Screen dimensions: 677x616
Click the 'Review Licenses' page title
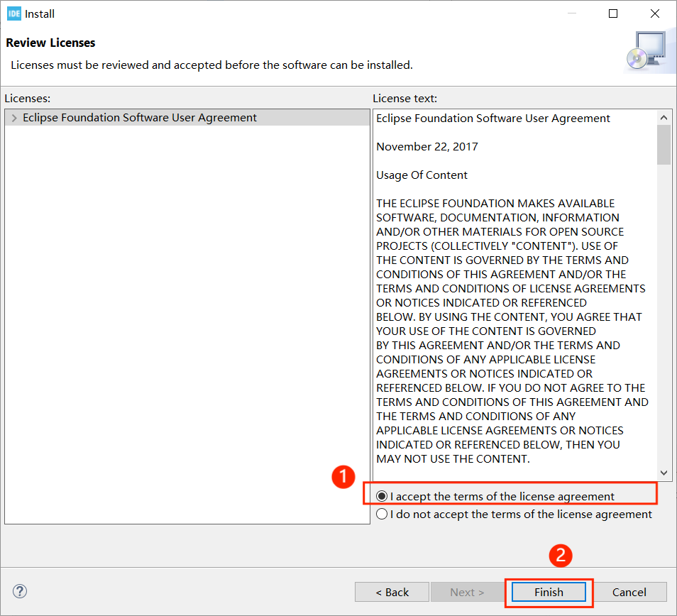point(50,43)
